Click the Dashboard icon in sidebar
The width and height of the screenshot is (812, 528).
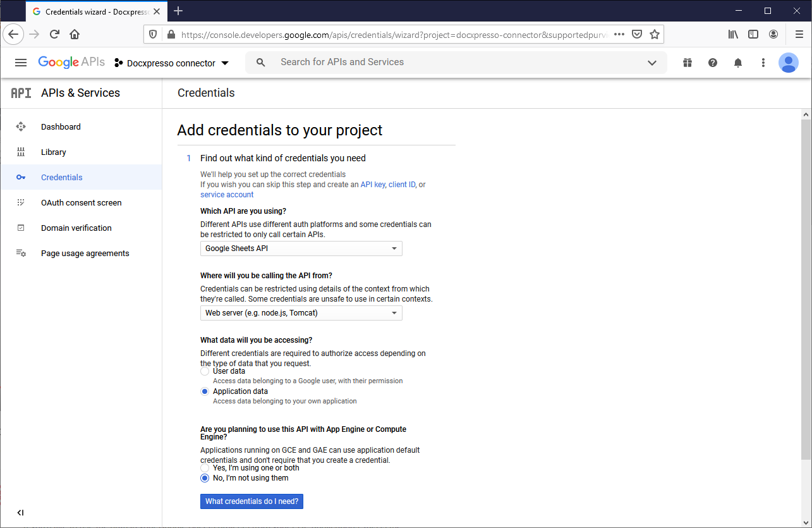point(21,126)
